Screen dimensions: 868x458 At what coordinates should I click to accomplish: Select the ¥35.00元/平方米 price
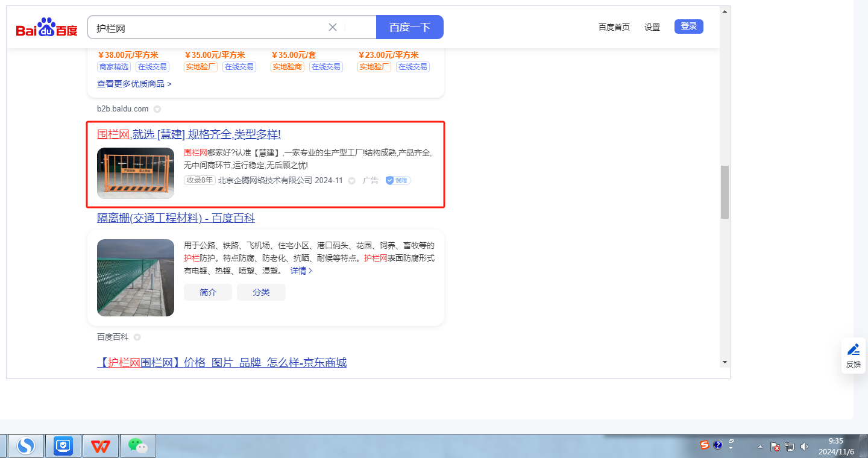[x=215, y=55]
